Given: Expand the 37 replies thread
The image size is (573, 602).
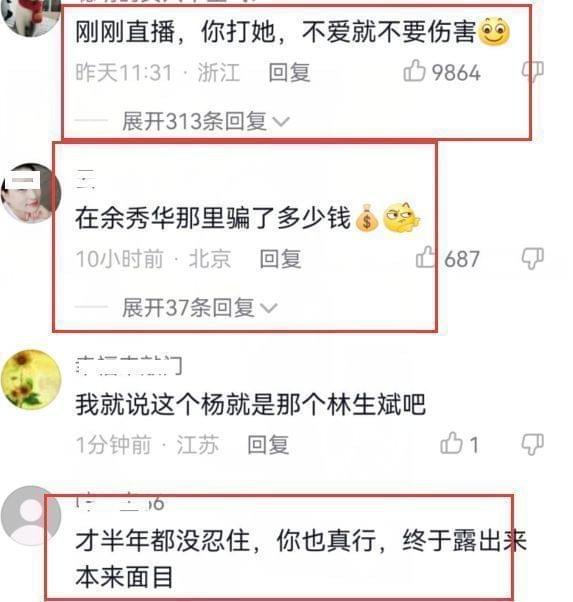Looking at the screenshot, I should click(199, 308).
